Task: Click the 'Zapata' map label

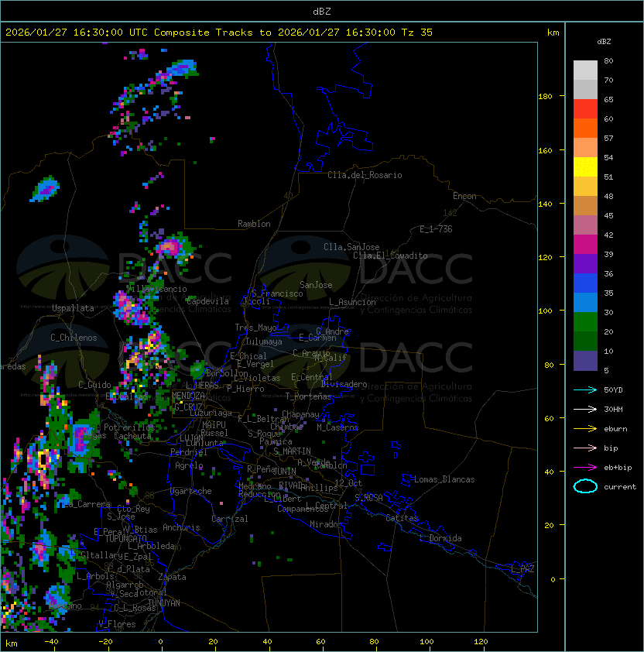Action: coord(172,577)
